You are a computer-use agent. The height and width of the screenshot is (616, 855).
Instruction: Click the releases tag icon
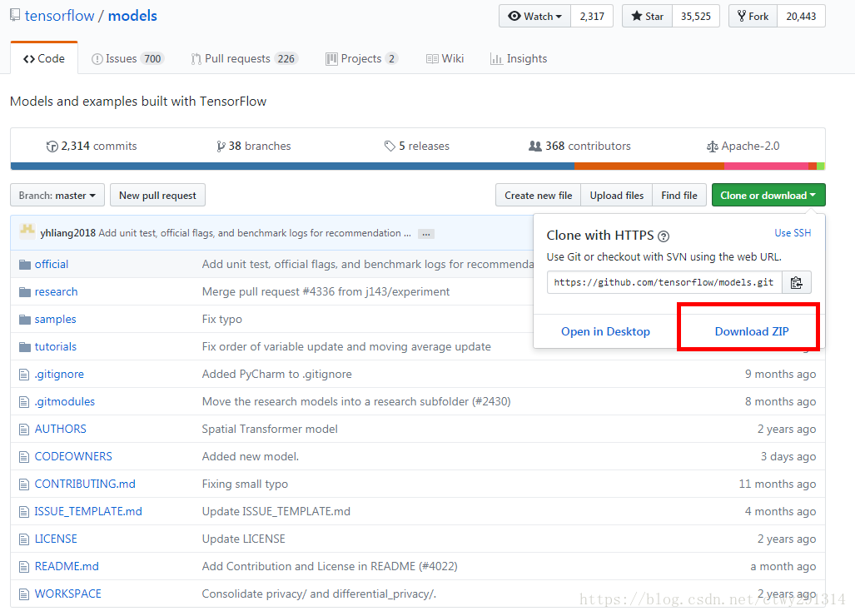pyautogui.click(x=390, y=147)
